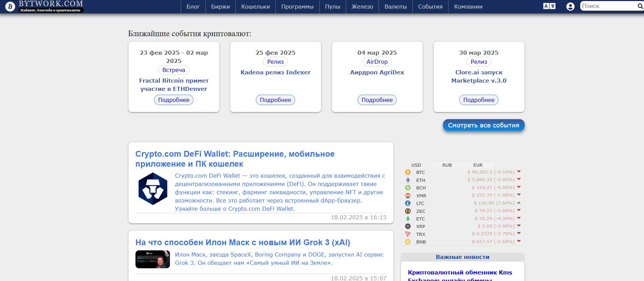644x281 pixels.
Task: Click the ETC coin icon
Action: (408, 219)
